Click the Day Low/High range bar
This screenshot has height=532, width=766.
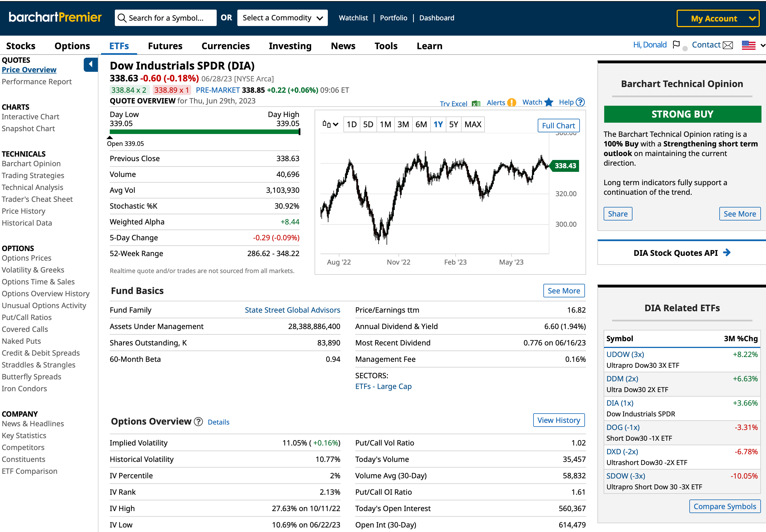(x=205, y=132)
